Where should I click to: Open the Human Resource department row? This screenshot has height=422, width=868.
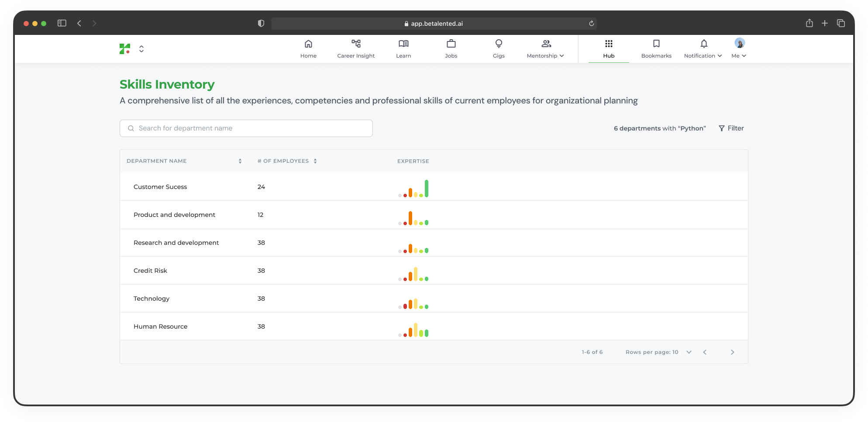click(434, 326)
